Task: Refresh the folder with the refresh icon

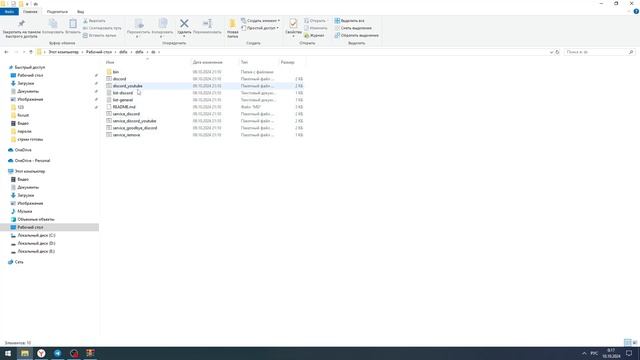Action: point(557,52)
